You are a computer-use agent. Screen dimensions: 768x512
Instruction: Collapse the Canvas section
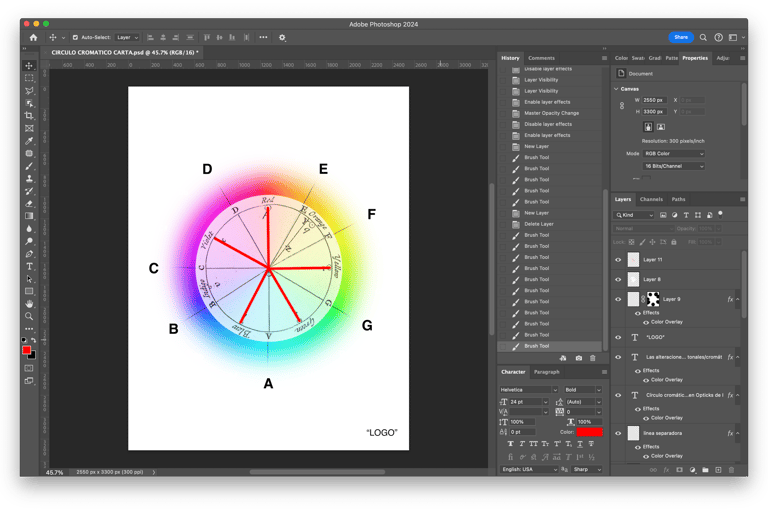pos(616,89)
